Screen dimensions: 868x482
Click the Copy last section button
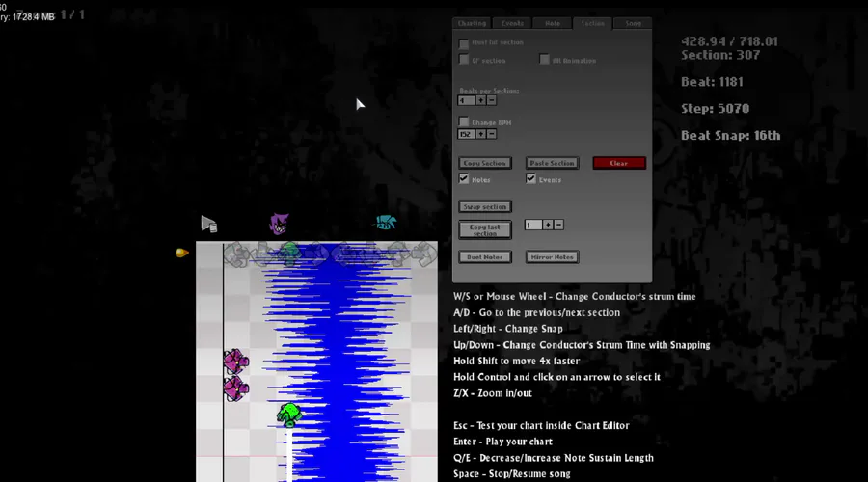tap(485, 229)
